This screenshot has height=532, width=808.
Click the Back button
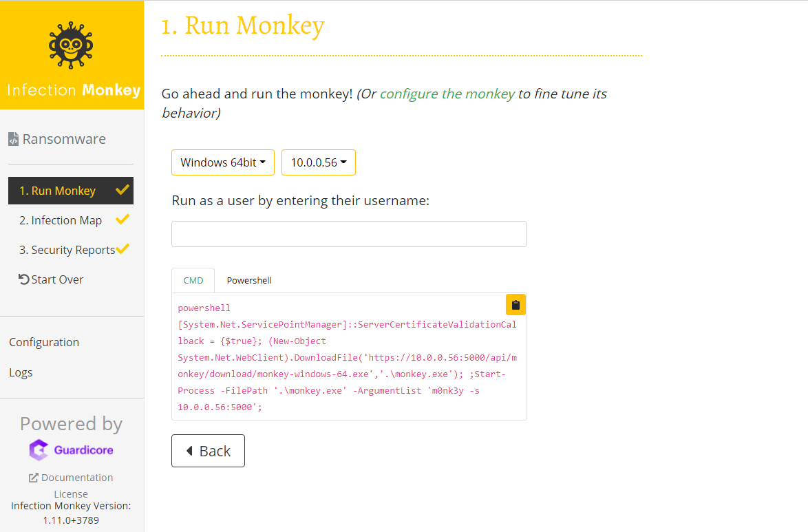point(208,451)
